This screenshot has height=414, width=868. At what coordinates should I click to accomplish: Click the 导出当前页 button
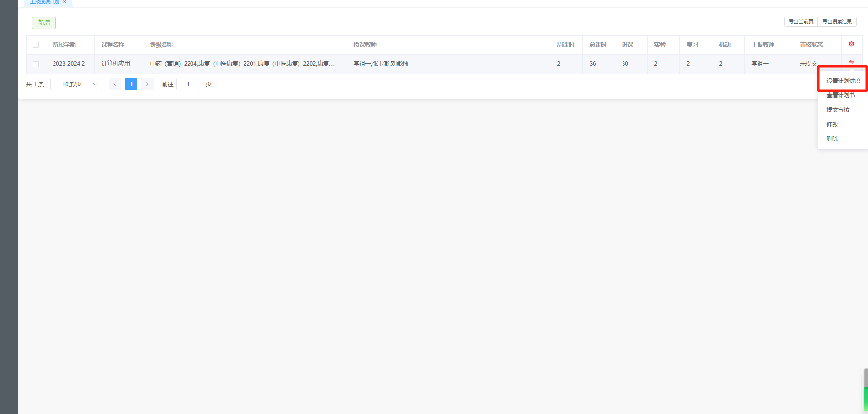pyautogui.click(x=801, y=22)
